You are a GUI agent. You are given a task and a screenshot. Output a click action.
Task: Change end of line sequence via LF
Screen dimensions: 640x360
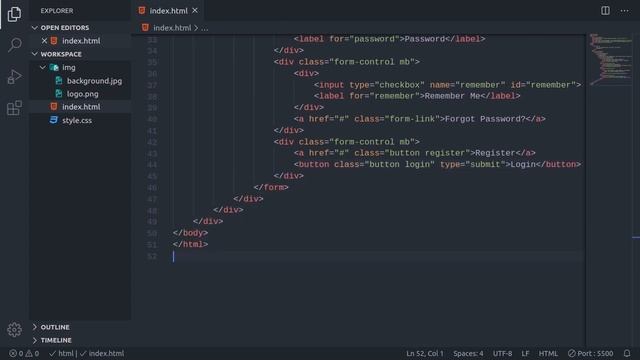pos(525,353)
